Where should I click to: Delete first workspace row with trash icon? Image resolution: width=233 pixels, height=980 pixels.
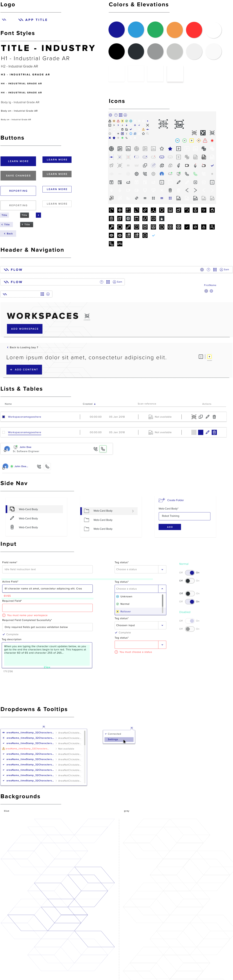pyautogui.click(x=214, y=417)
